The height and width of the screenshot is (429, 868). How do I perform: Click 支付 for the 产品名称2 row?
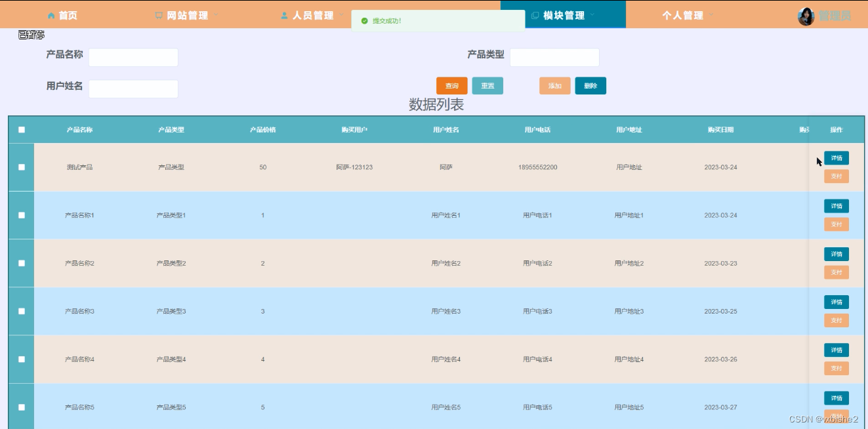[837, 272]
